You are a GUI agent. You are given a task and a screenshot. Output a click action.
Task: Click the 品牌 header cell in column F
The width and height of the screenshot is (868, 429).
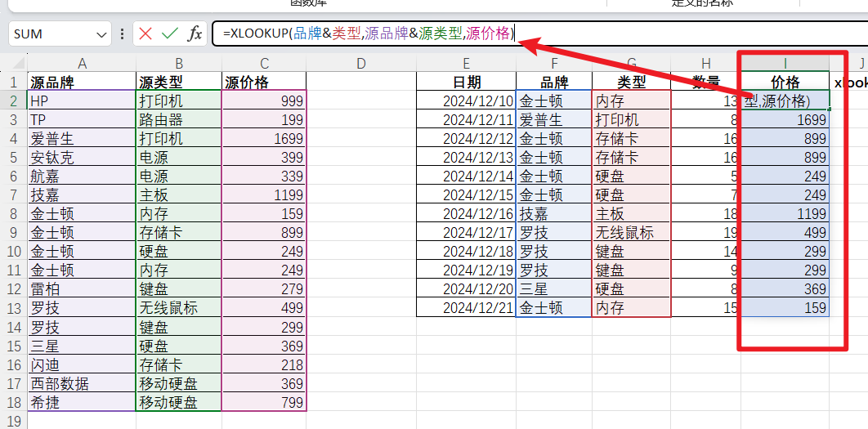tap(554, 82)
